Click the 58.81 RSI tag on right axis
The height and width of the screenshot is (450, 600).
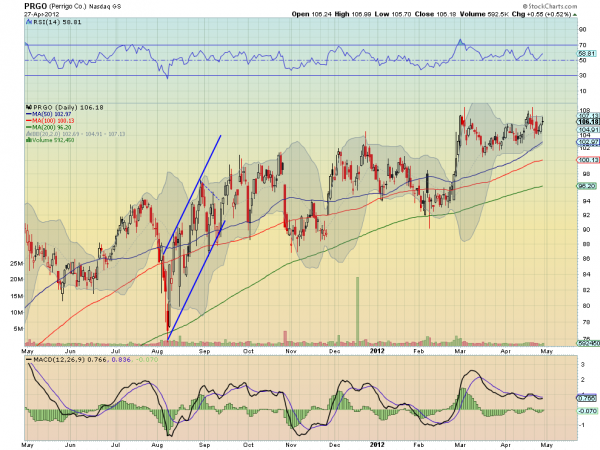(587, 54)
